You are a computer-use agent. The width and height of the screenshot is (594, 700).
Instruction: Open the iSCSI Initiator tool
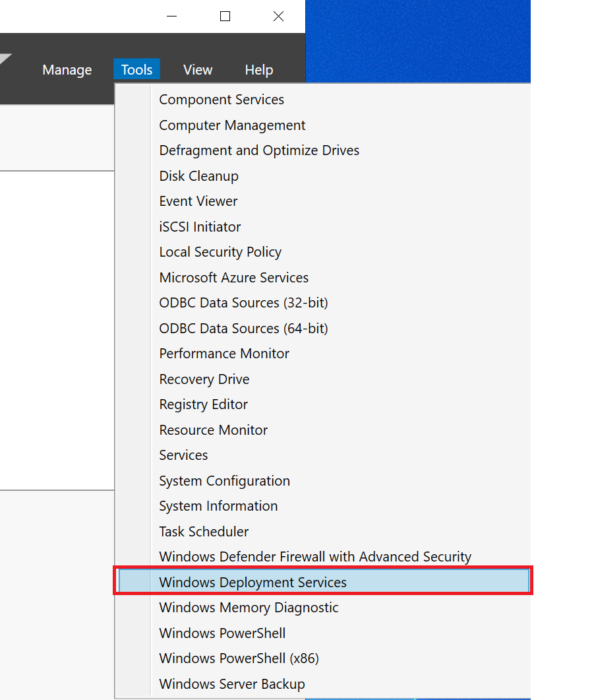(200, 226)
